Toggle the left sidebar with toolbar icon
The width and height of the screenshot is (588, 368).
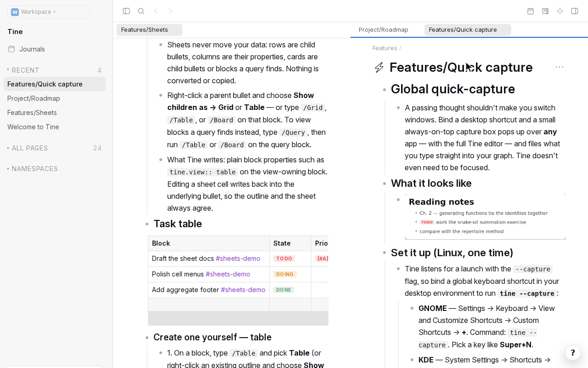126,11
